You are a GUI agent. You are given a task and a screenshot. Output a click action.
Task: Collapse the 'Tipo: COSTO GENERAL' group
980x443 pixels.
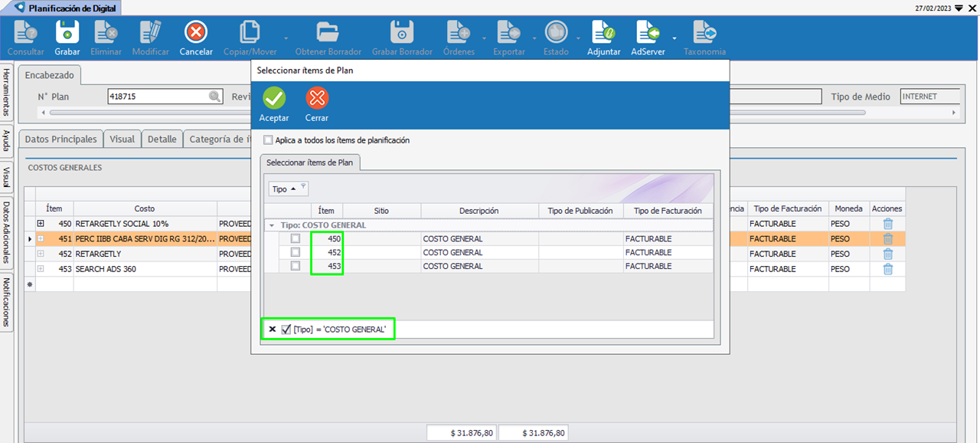pos(271,225)
